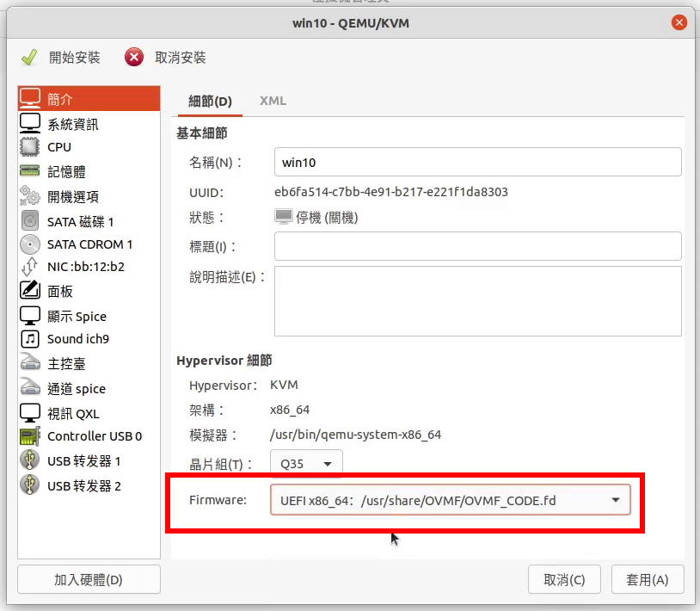Click the 標題 title input field

pos(477,246)
